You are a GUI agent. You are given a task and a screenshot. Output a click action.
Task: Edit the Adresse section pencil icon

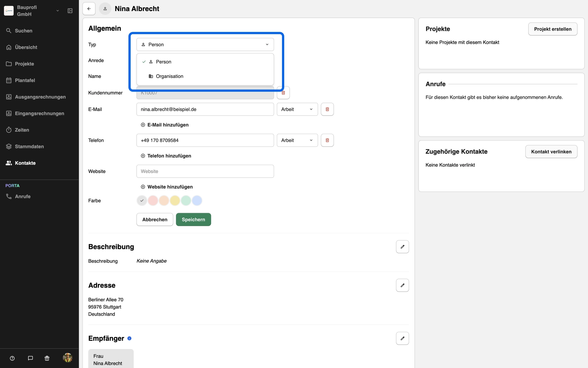tap(402, 285)
